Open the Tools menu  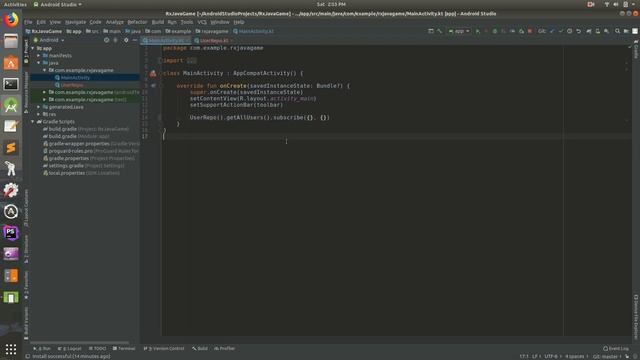187,22
